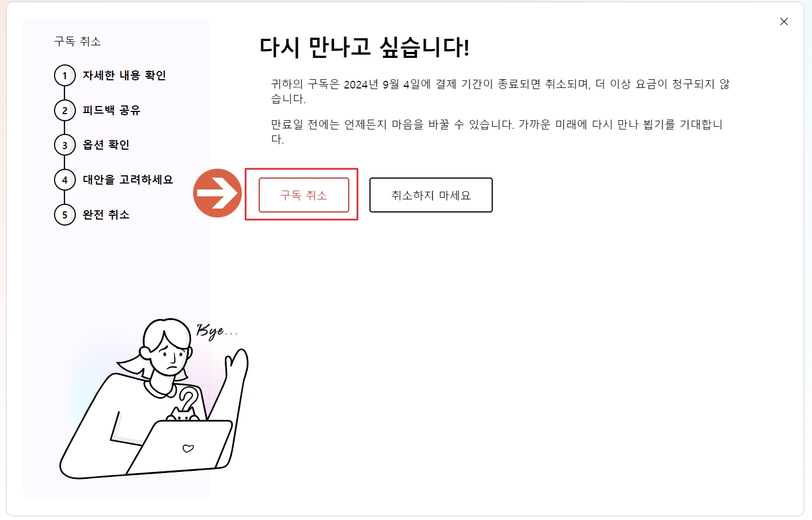Screen dimensions: 812x520
Task: Open the 자세한 내용 확인 step
Action: (124, 75)
